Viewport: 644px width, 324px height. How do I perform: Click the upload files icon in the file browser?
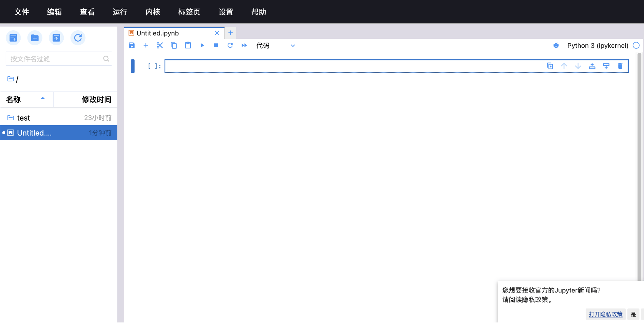(x=56, y=38)
